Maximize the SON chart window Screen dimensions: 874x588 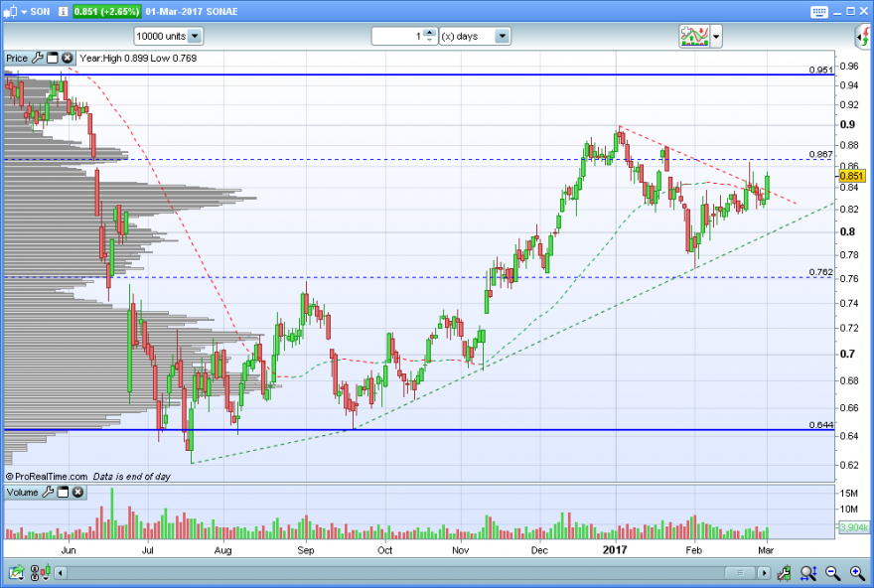pyautogui.click(x=850, y=11)
